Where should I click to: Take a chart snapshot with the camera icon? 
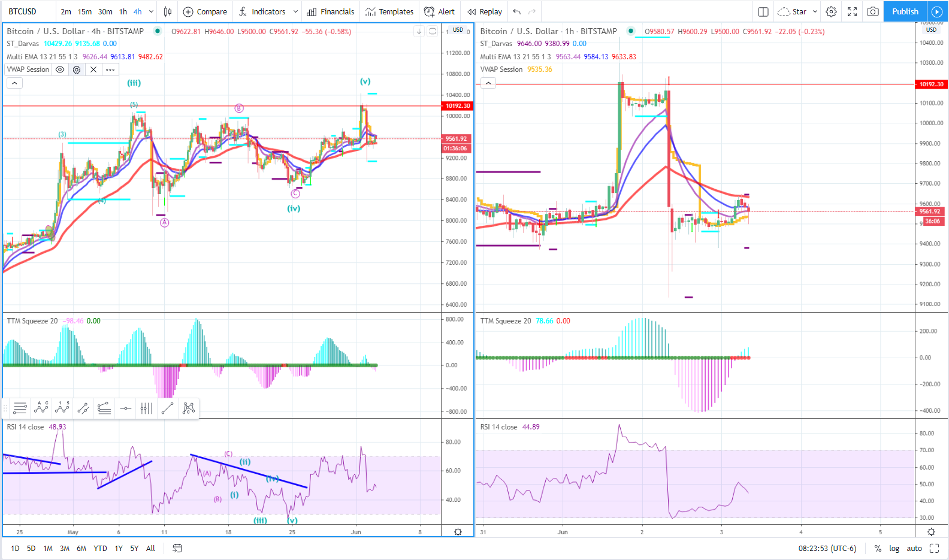click(873, 11)
